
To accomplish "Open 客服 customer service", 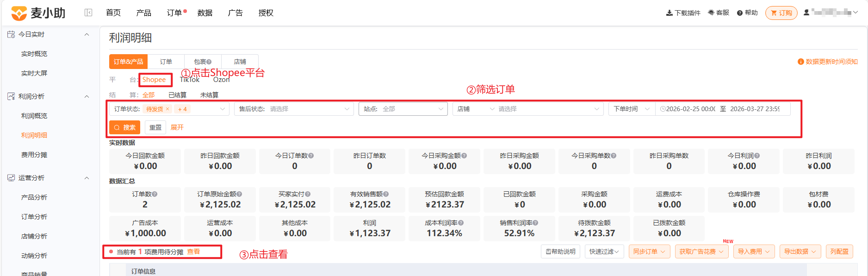I will [718, 13].
